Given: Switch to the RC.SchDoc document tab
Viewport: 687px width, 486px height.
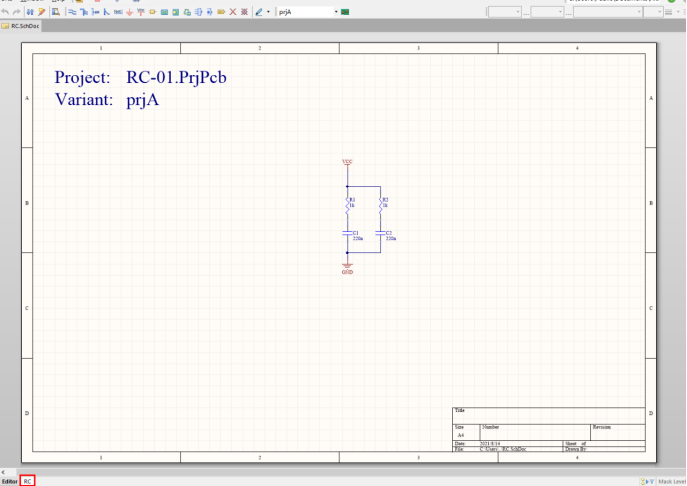Looking at the screenshot, I should (21, 26).
